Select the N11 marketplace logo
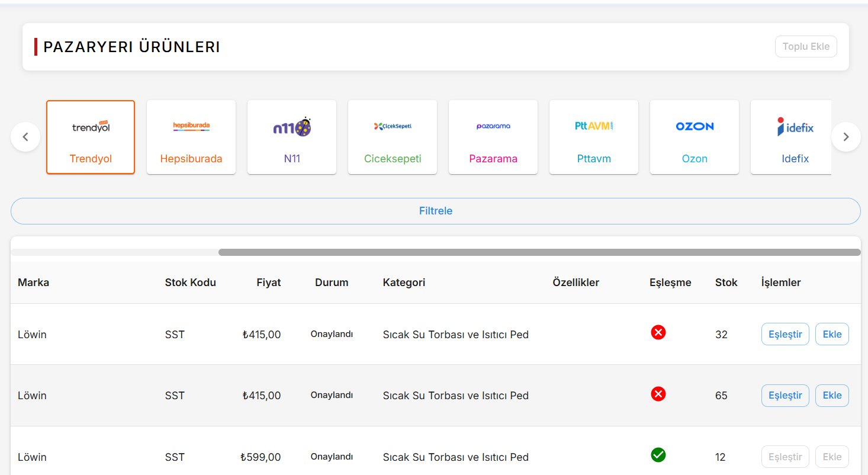 [291, 137]
